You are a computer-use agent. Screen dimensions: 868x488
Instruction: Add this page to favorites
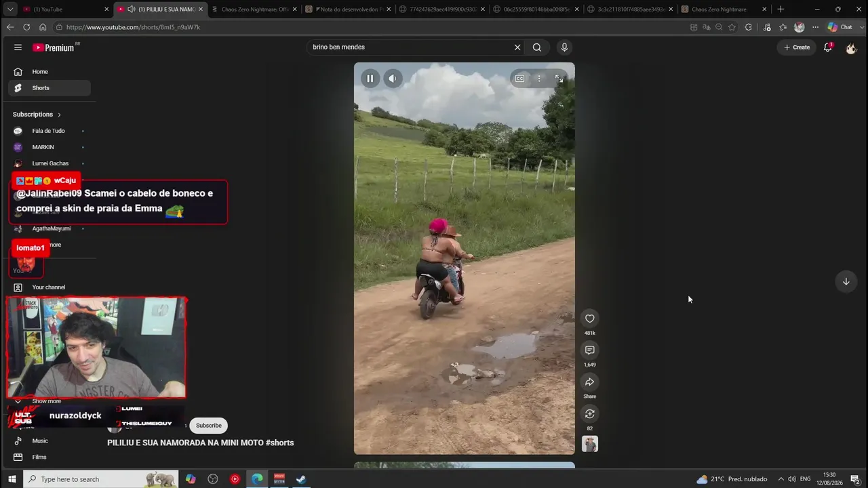732,27
